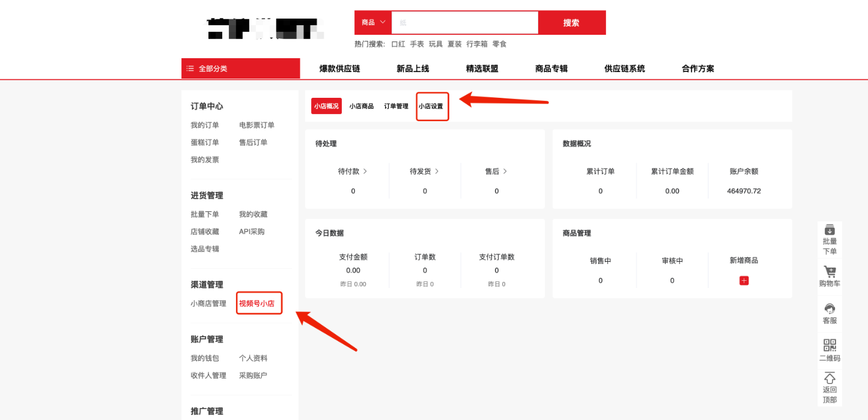Screen dimensions: 868x420
Task: Open 视频号小店 in the sidebar
Action: (x=257, y=304)
